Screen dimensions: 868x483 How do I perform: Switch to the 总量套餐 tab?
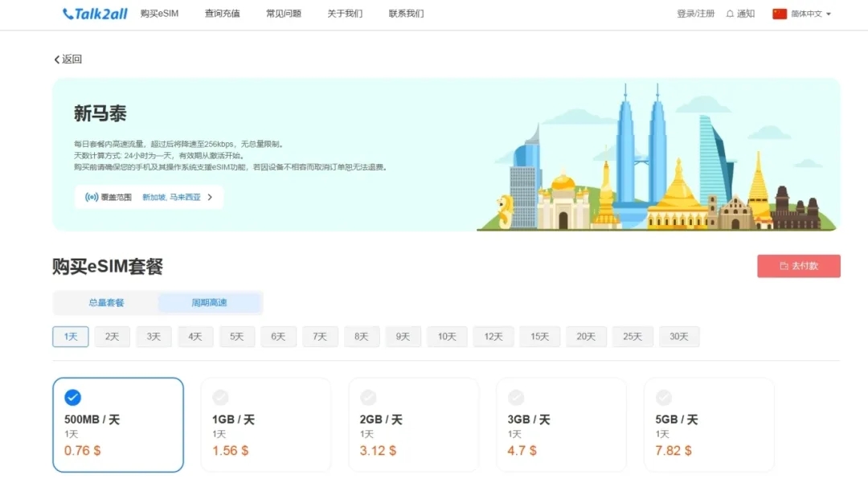click(x=106, y=303)
